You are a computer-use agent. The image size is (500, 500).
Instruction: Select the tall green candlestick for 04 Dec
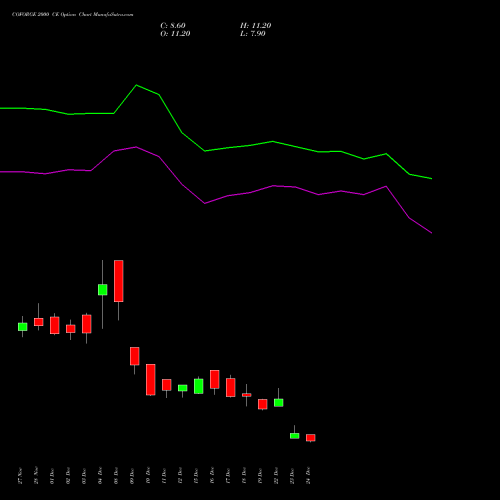click(103, 290)
